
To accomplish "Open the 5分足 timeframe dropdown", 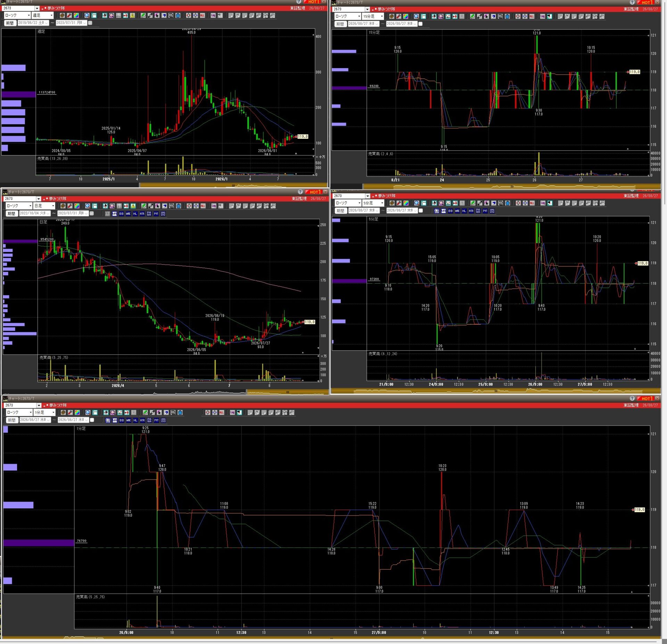I will coord(373,203).
